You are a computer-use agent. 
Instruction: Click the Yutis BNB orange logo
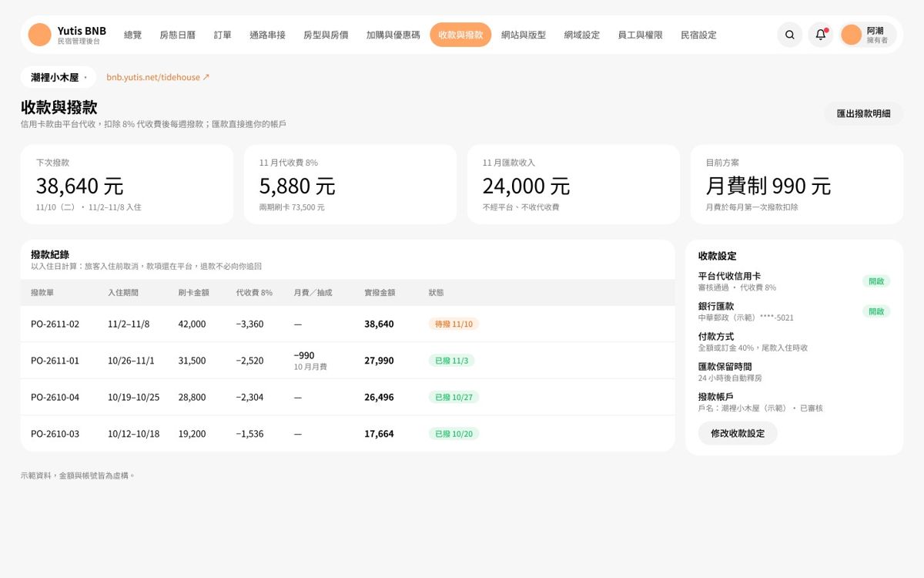tap(39, 35)
